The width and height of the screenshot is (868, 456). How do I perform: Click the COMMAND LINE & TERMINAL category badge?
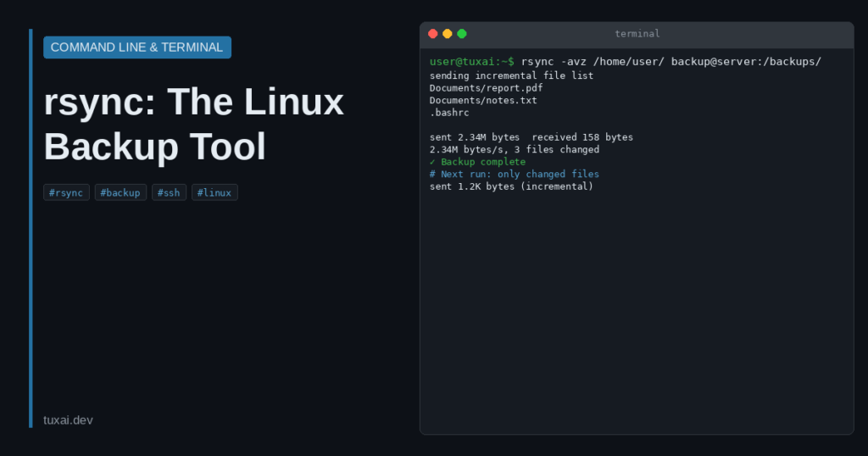pos(137,47)
